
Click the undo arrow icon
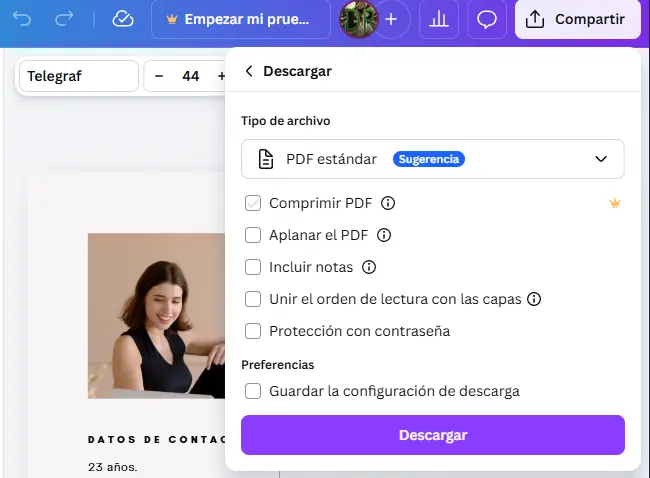coord(23,19)
